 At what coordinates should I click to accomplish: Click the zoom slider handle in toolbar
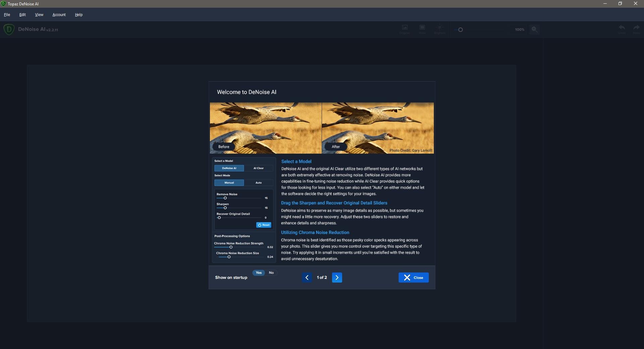coord(461,30)
